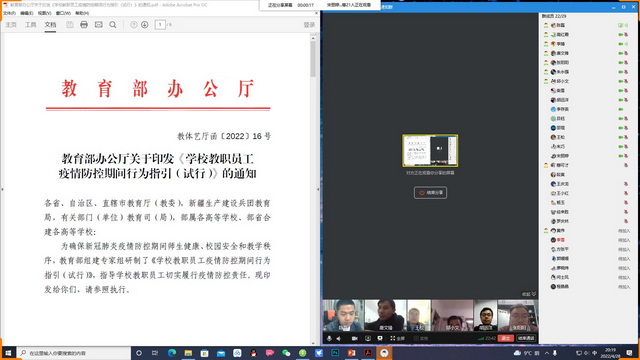Viewport: 640px width, 360px height.
Task: Open the 视图 menu in Acrobat
Action: pos(44,13)
